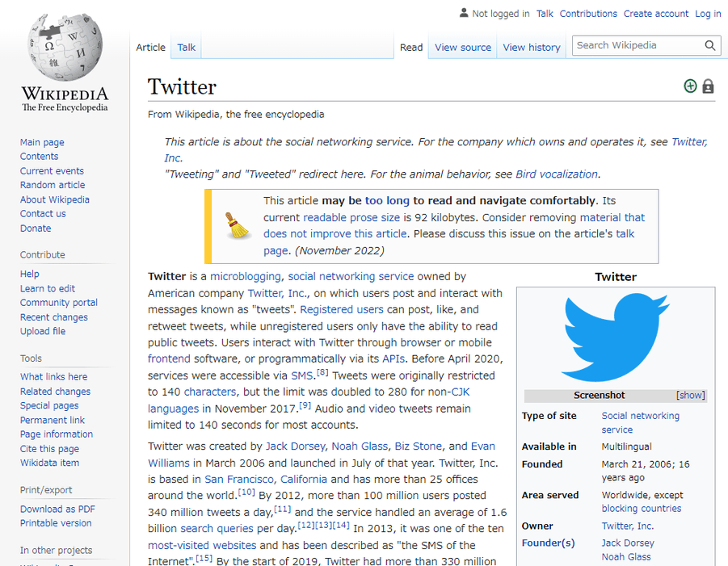Open the Wikidata item link
The height and width of the screenshot is (566, 728).
coord(49,463)
